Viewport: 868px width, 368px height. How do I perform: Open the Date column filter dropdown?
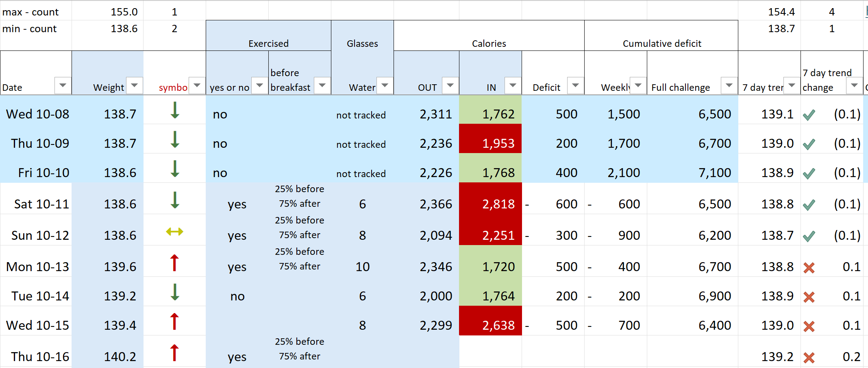click(63, 85)
